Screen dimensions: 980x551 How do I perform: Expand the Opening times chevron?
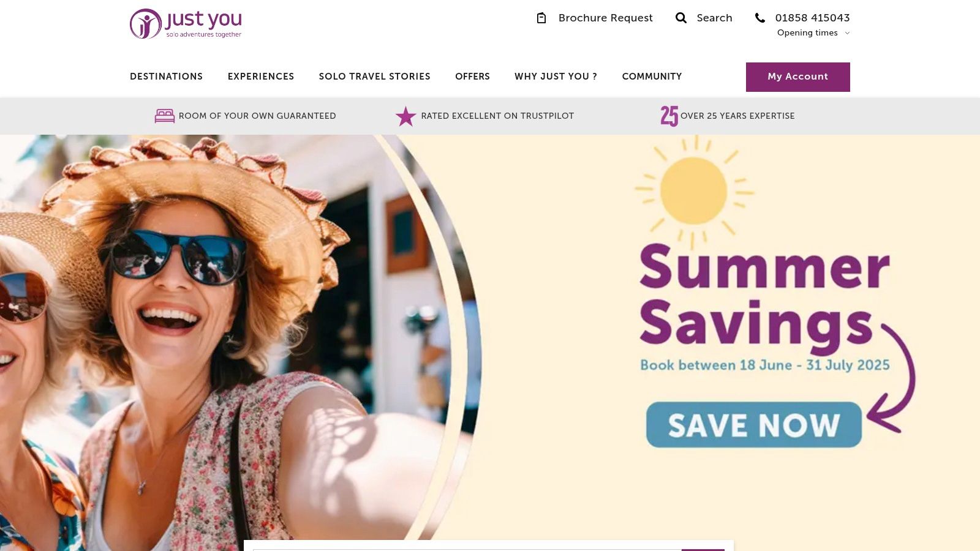pos(847,33)
